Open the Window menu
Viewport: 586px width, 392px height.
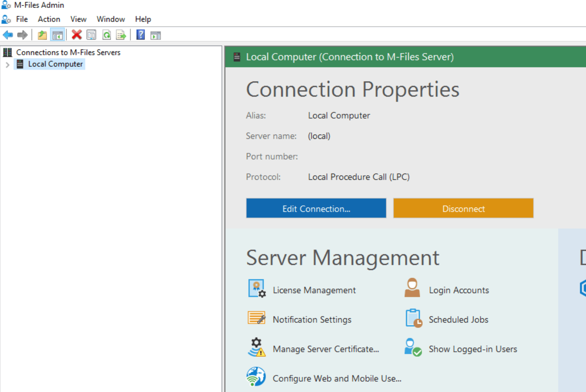tap(111, 19)
